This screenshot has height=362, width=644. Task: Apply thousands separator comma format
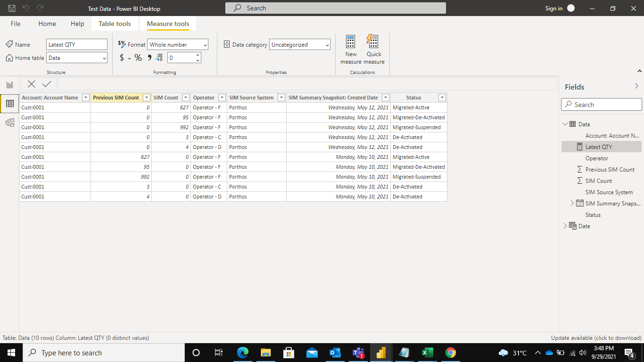coord(149,58)
